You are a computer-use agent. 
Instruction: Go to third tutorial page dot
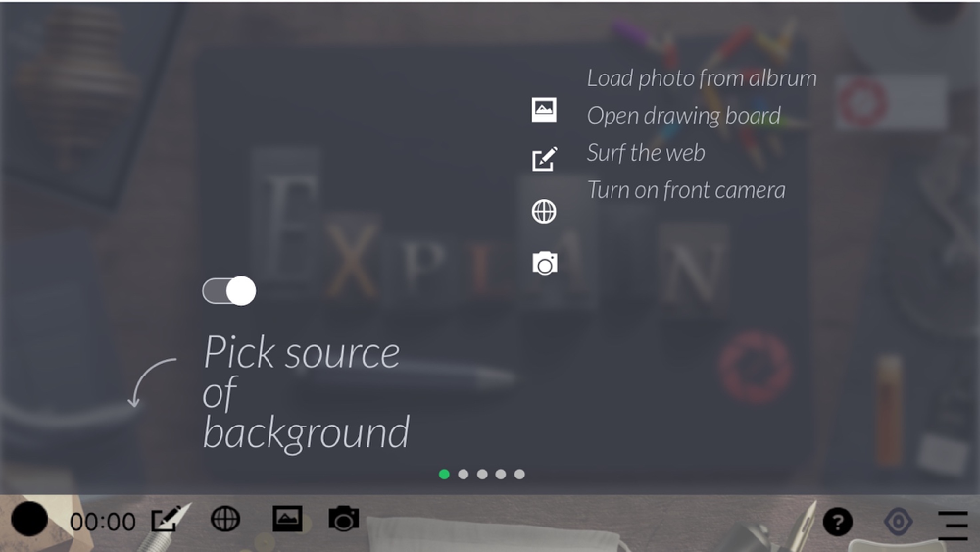point(482,475)
